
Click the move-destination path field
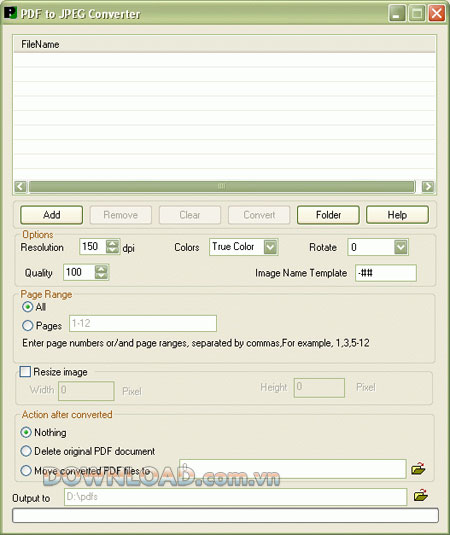point(293,469)
